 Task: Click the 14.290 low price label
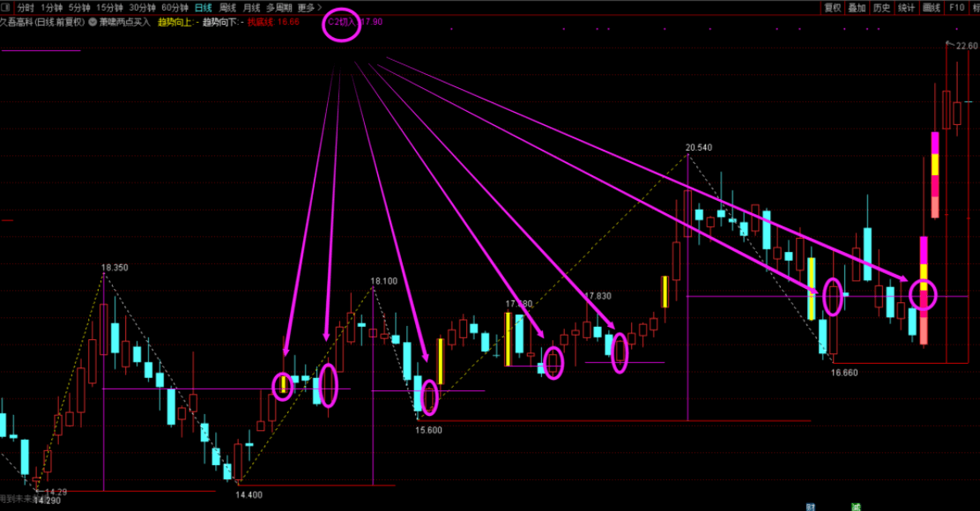coord(48,501)
